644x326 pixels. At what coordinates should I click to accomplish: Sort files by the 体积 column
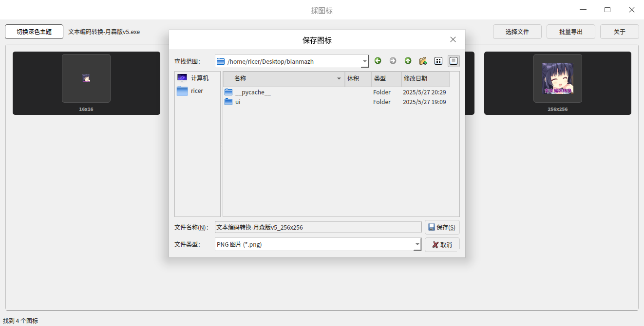click(x=358, y=79)
